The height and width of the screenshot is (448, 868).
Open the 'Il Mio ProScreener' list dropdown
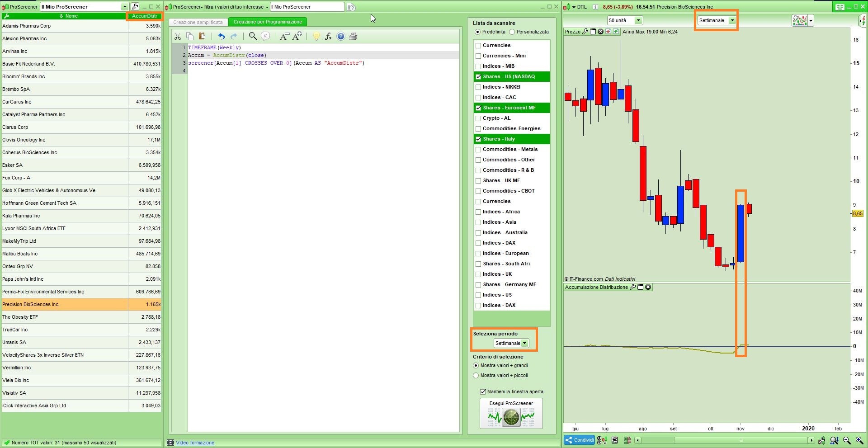pyautogui.click(x=124, y=7)
